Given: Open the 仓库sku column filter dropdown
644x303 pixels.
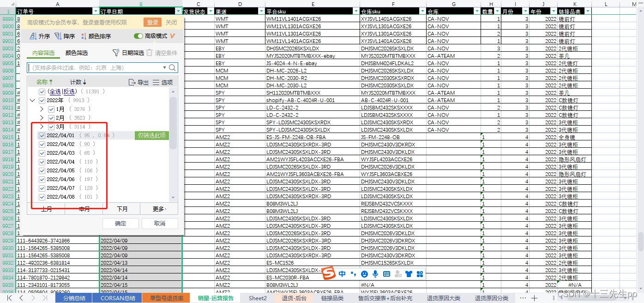Looking at the screenshot, I should (422, 11).
